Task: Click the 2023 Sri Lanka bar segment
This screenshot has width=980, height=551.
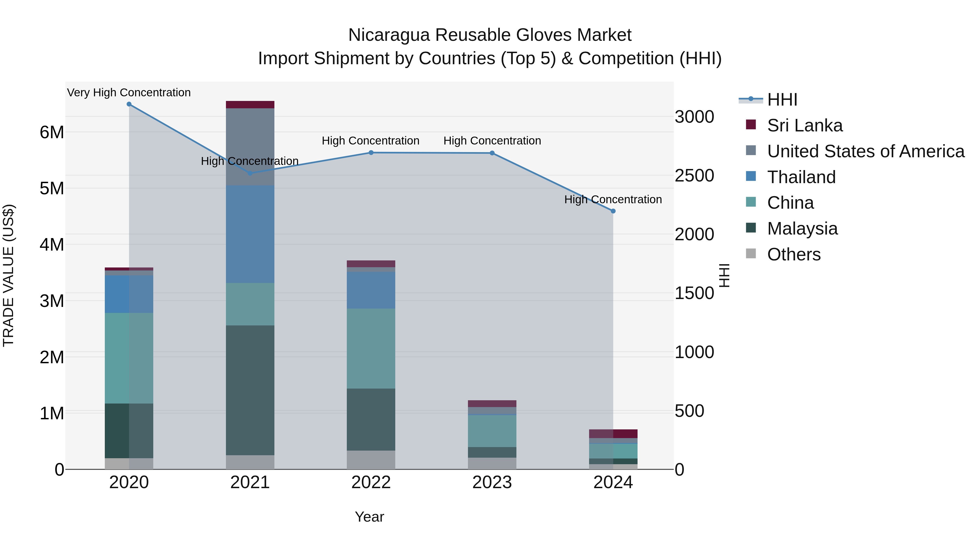Action: click(492, 404)
